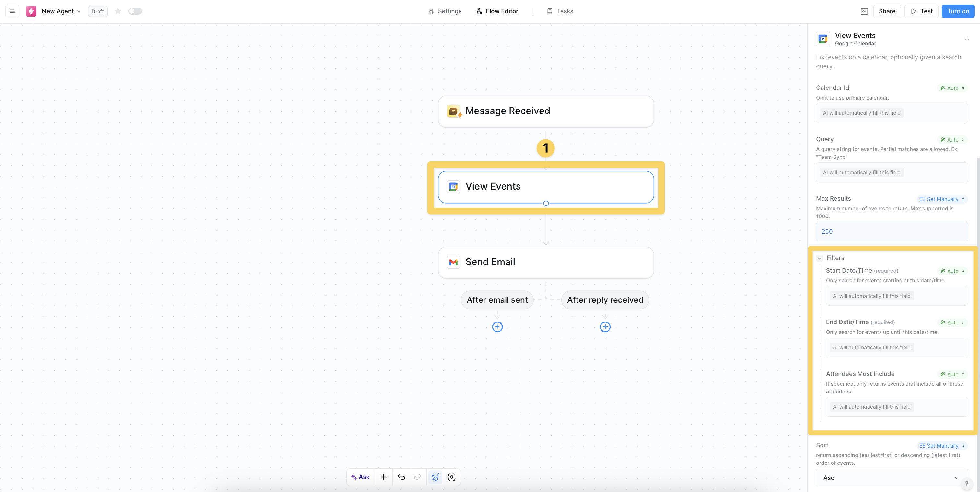
Task: Collapse the Filters section
Action: [x=820, y=258]
